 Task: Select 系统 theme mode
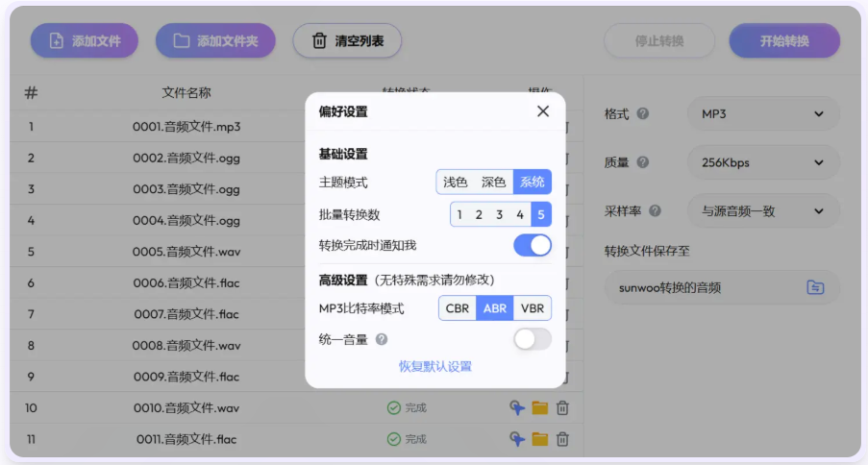click(x=532, y=183)
